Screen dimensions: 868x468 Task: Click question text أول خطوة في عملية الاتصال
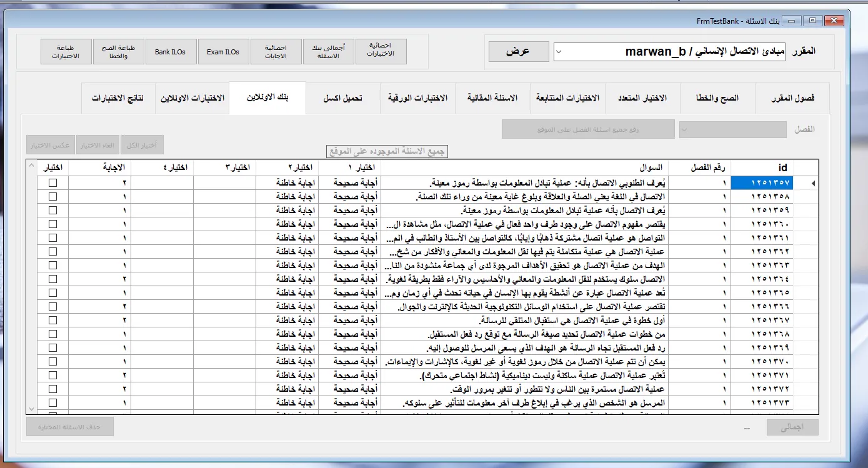pos(524,321)
